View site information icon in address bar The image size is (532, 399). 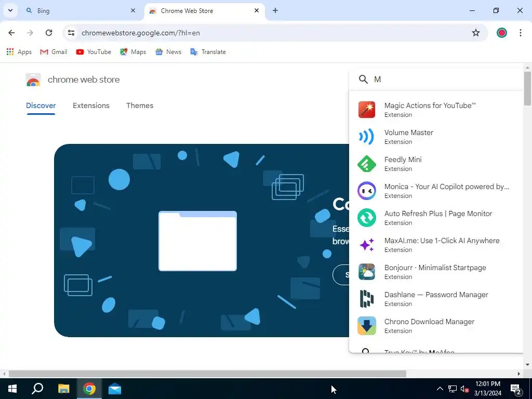pyautogui.click(x=71, y=33)
